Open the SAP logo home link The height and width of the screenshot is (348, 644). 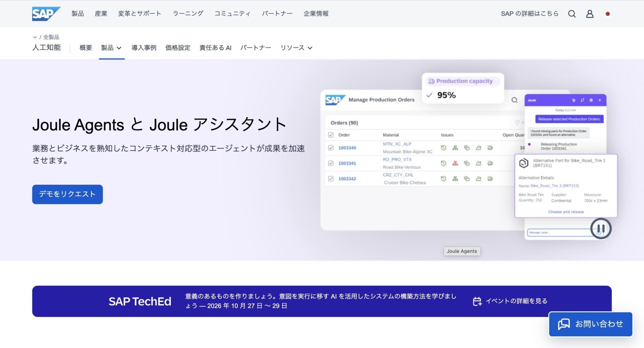point(46,14)
